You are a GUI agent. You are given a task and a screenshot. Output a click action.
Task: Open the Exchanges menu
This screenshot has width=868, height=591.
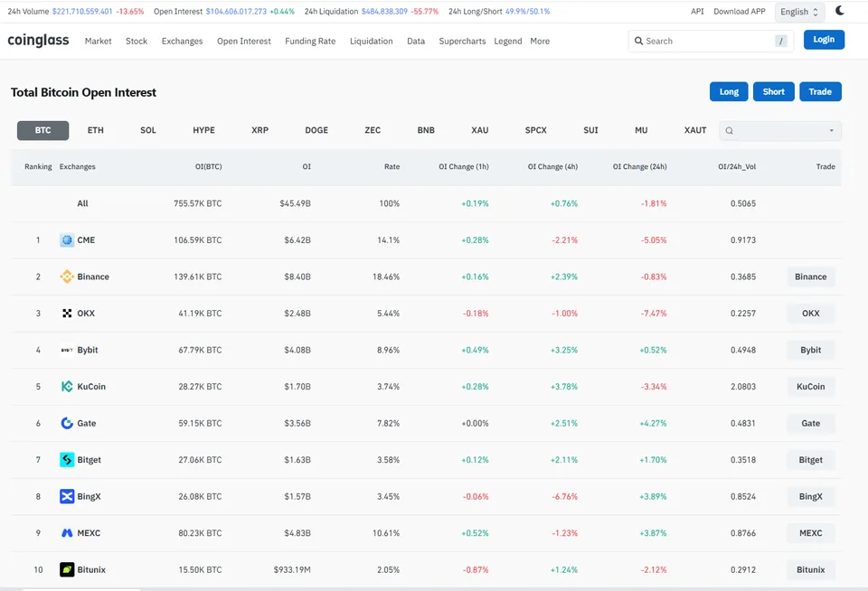(182, 41)
